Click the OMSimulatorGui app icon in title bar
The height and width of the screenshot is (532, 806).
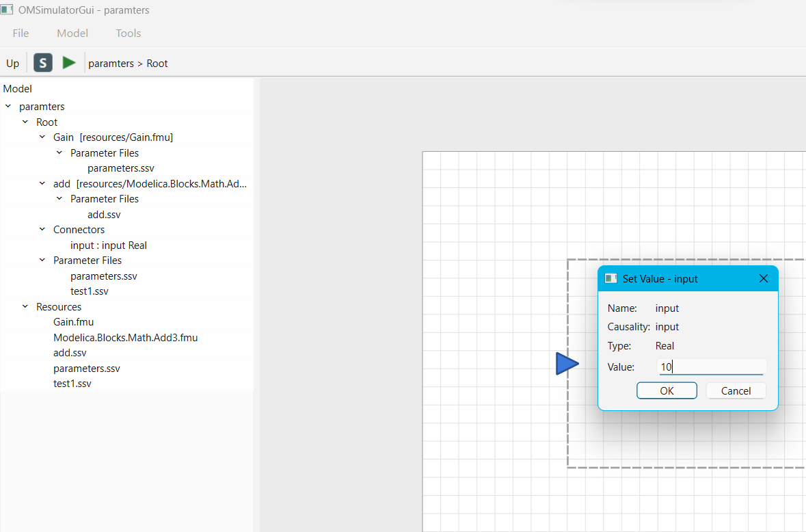pos(7,10)
